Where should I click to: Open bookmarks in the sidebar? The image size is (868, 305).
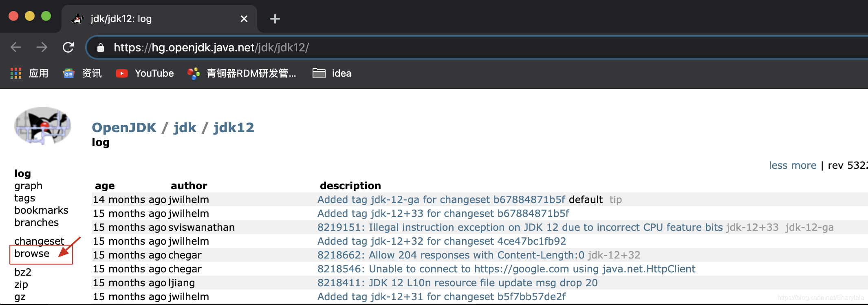coord(42,210)
